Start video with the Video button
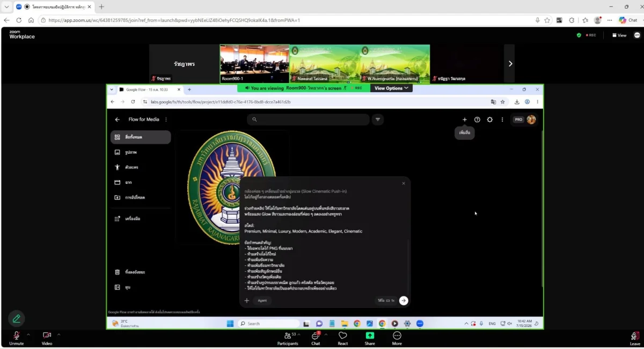Image resolution: width=644 pixels, height=349 pixels. click(x=47, y=338)
